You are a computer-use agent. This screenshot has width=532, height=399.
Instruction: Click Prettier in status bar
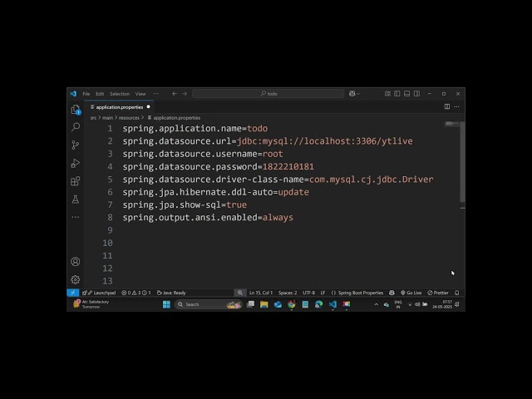(x=438, y=293)
